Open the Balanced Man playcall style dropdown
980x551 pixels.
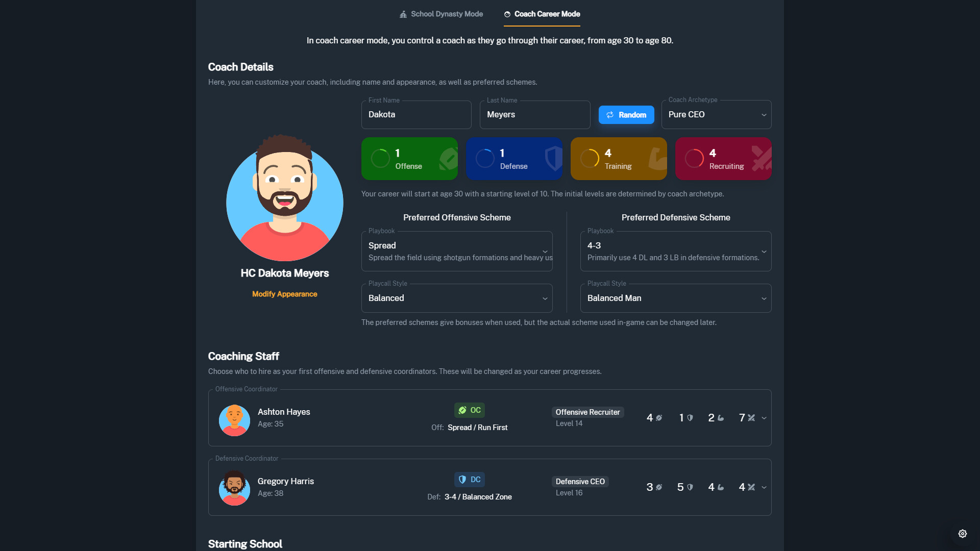(675, 298)
